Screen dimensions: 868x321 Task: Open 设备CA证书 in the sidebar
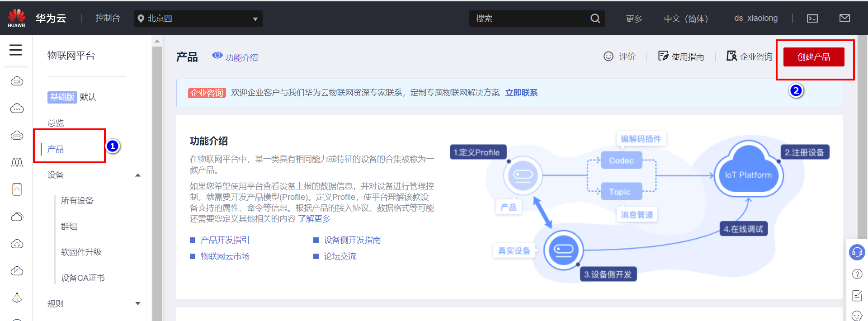(x=83, y=278)
